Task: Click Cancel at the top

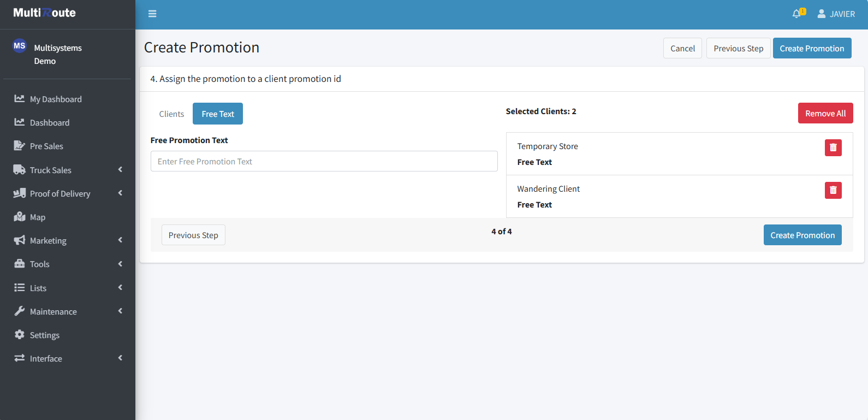Action: [x=682, y=49]
